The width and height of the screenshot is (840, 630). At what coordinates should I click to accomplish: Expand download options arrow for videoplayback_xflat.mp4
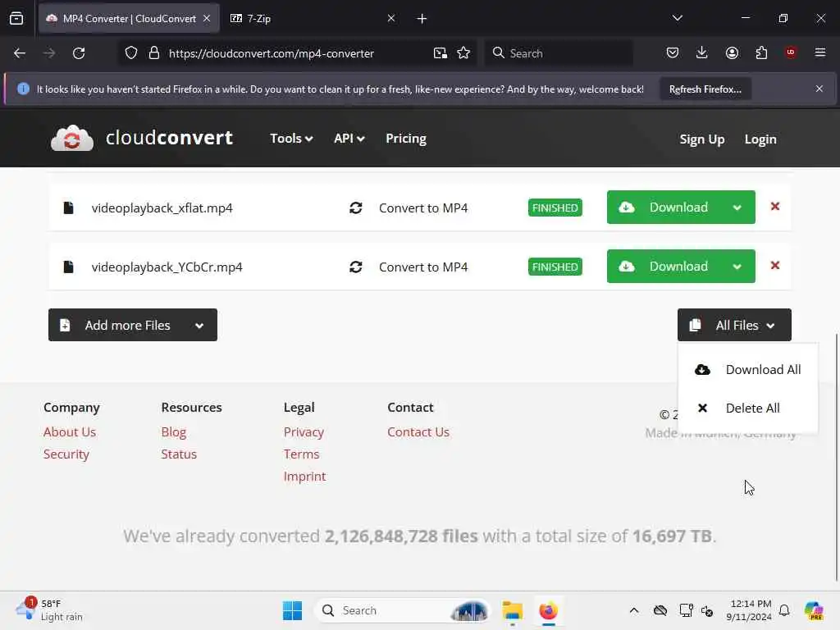tap(737, 208)
